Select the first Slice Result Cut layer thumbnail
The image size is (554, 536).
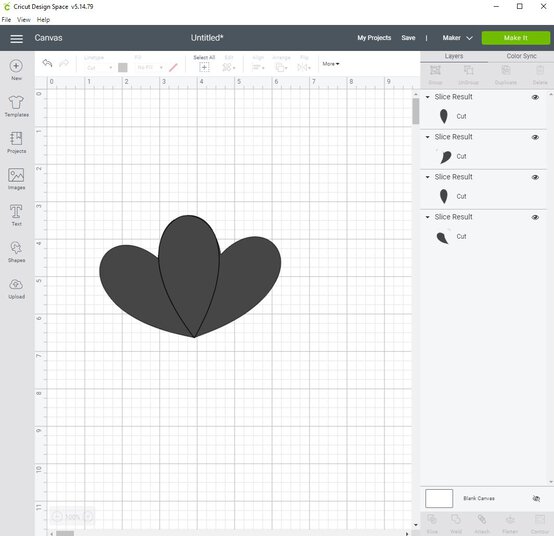[443, 116]
